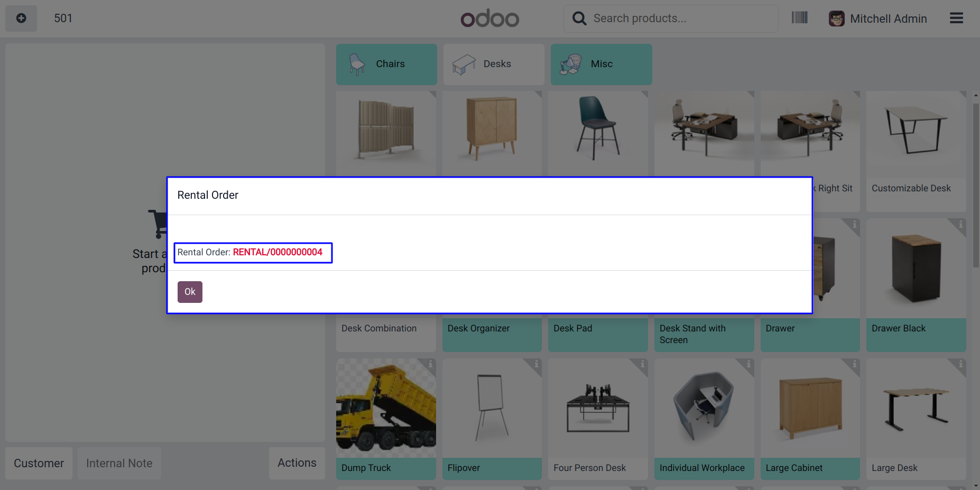
Task: Add Flipover to the order
Action: (x=492, y=419)
